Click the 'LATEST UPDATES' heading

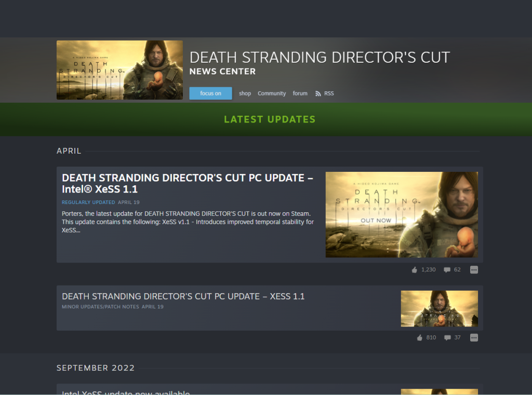point(270,119)
